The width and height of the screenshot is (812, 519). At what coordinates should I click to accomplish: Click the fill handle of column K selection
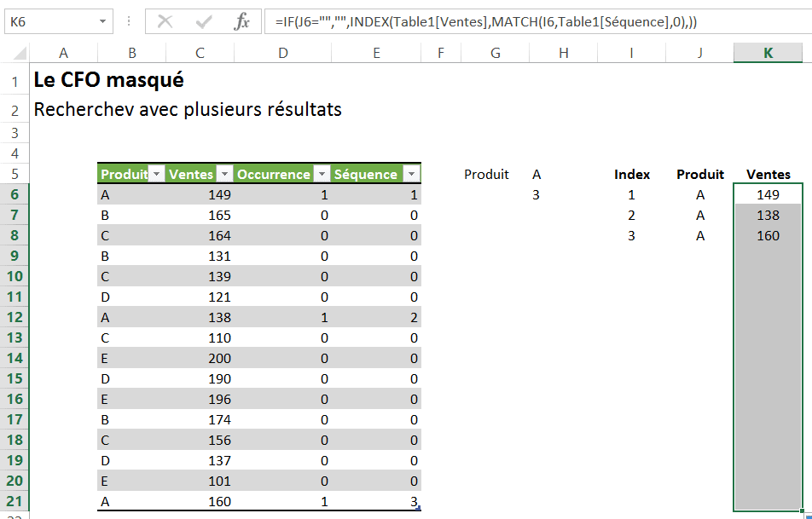pyautogui.click(x=803, y=511)
